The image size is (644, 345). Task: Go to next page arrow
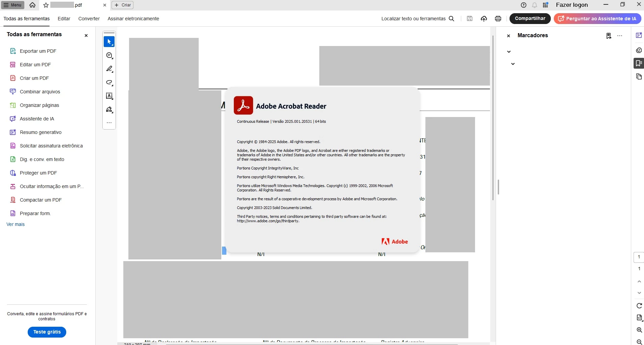(639, 293)
